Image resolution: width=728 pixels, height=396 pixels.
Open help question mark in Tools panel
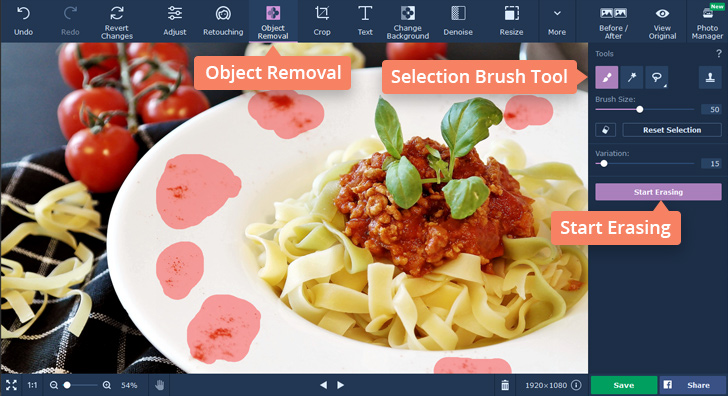pyautogui.click(x=719, y=54)
